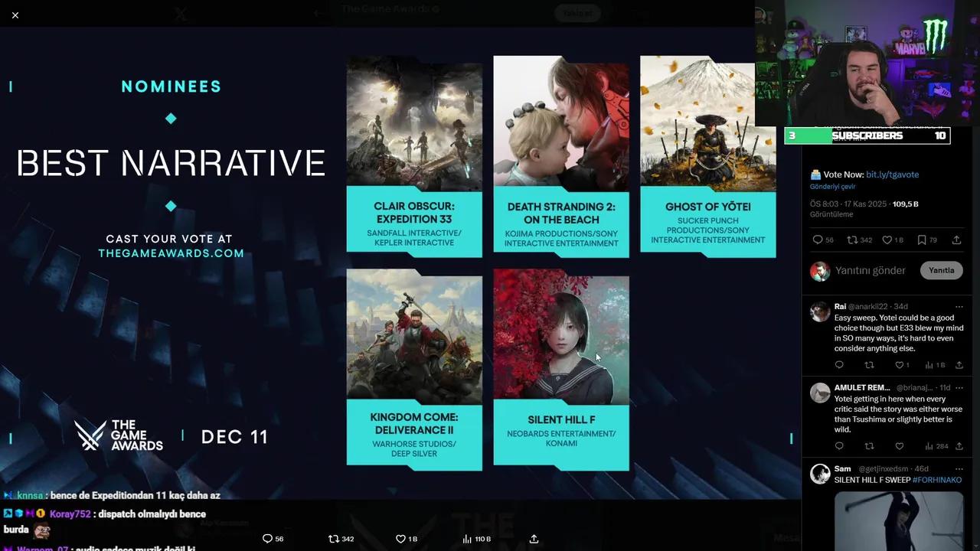Click 'THEGAMEAWARDS.COM' text in the image
980x551 pixels.
point(171,253)
